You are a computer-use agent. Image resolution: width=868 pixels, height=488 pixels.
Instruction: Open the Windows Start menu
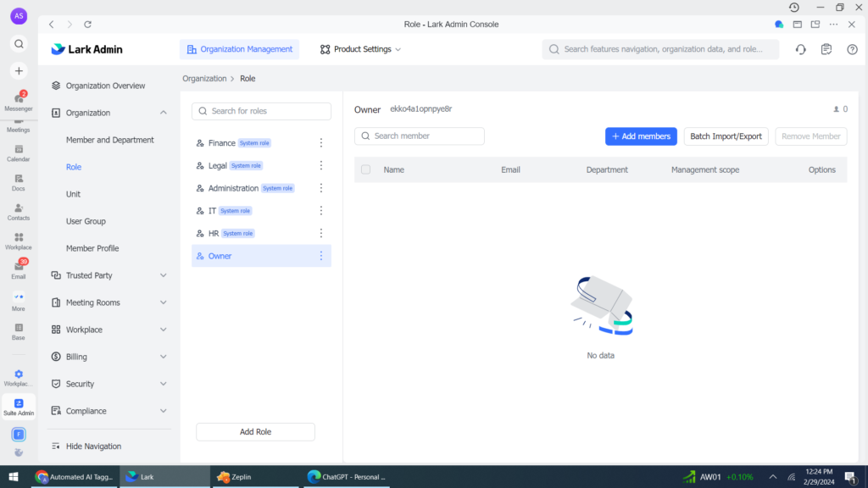tap(14, 477)
